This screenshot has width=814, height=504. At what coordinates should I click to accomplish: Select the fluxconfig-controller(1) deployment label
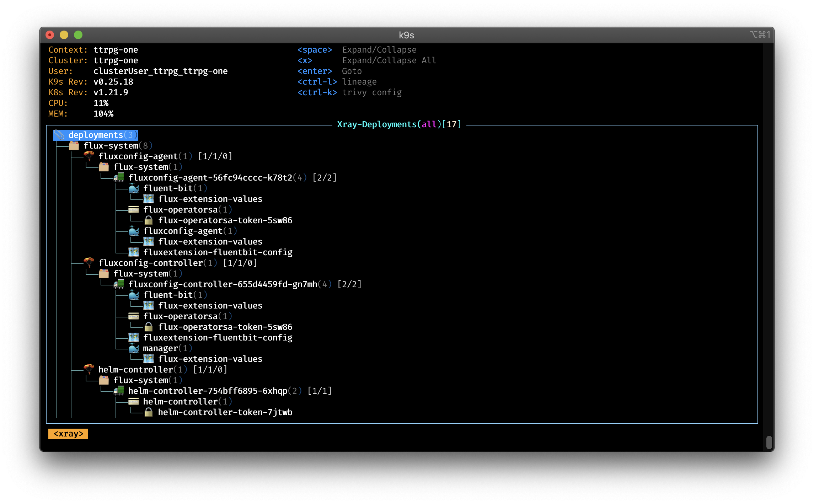(158, 263)
